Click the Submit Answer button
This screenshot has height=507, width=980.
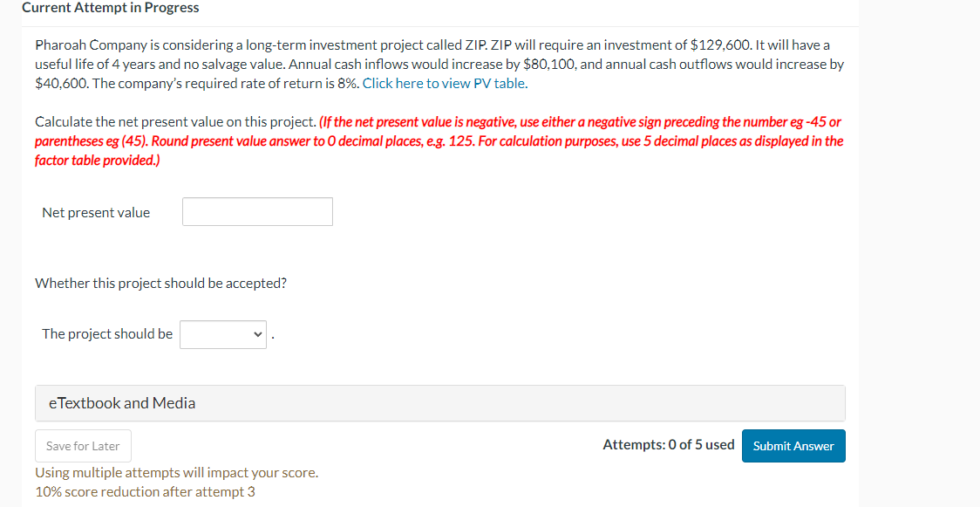(793, 445)
